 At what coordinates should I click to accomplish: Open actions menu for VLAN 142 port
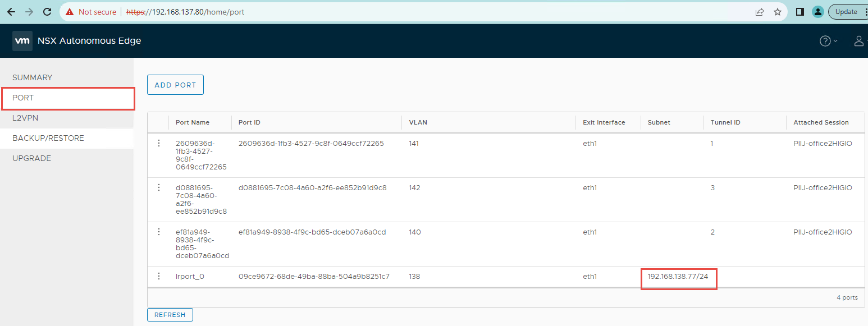[159, 187]
